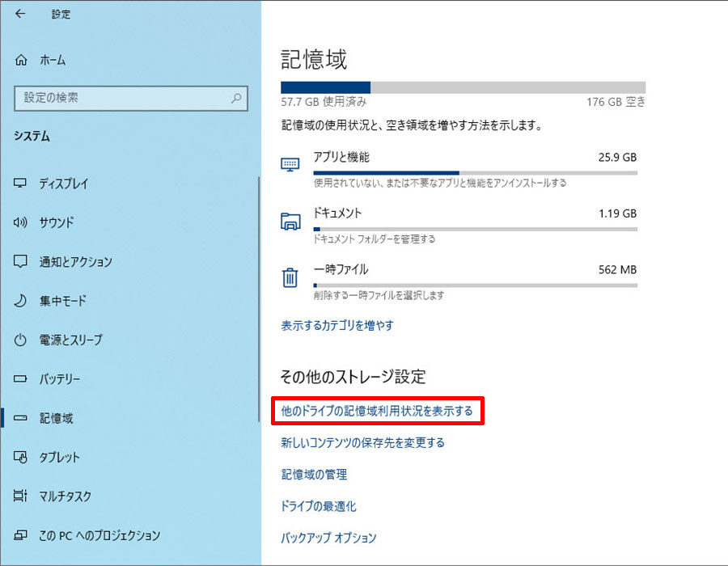This screenshot has height=566, width=728.
Task: Open 通知とアクション settings
Action: [x=75, y=262]
